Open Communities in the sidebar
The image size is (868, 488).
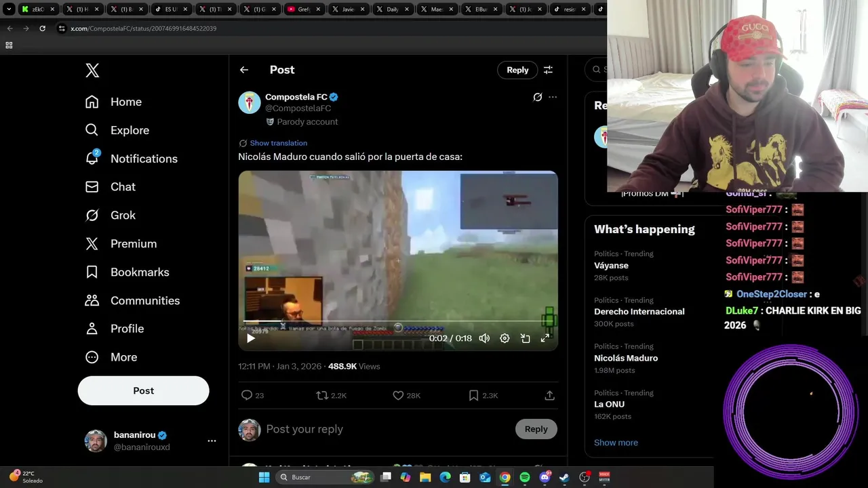pos(132,301)
